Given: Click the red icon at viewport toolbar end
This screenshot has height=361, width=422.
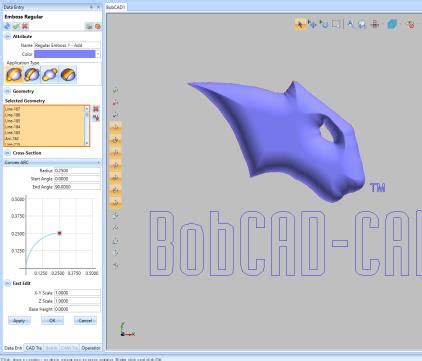Looking at the screenshot, I should coord(411,24).
